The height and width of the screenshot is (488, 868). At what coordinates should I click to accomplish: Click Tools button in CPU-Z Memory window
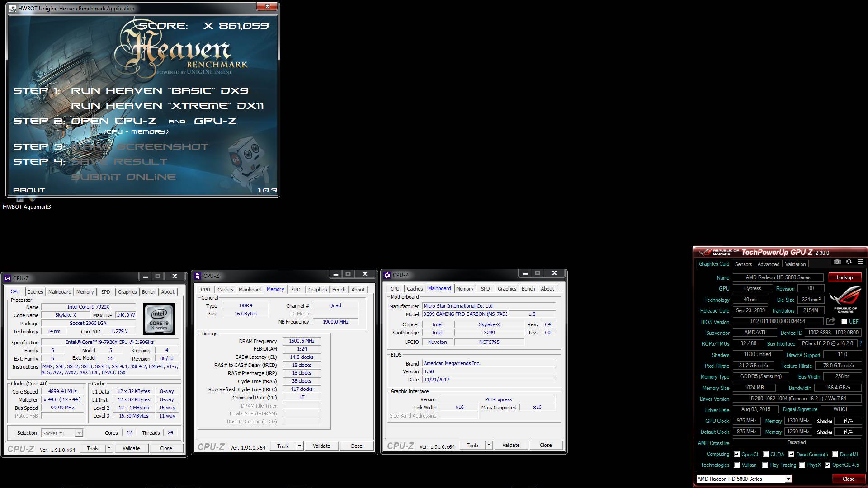pyautogui.click(x=283, y=446)
